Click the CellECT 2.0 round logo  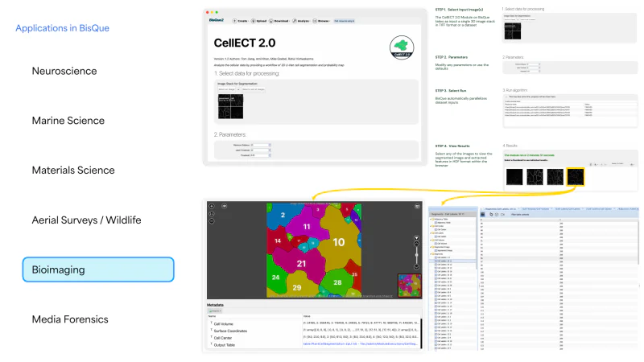click(x=402, y=47)
